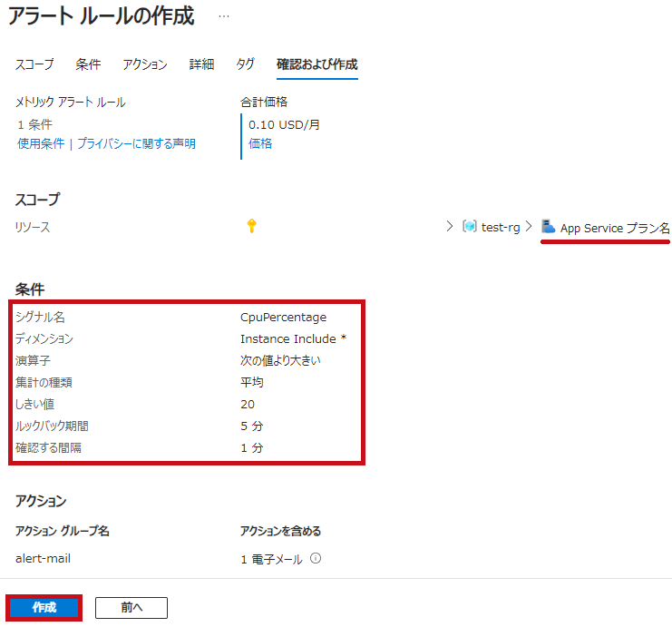Click the threshold value 20

click(248, 404)
